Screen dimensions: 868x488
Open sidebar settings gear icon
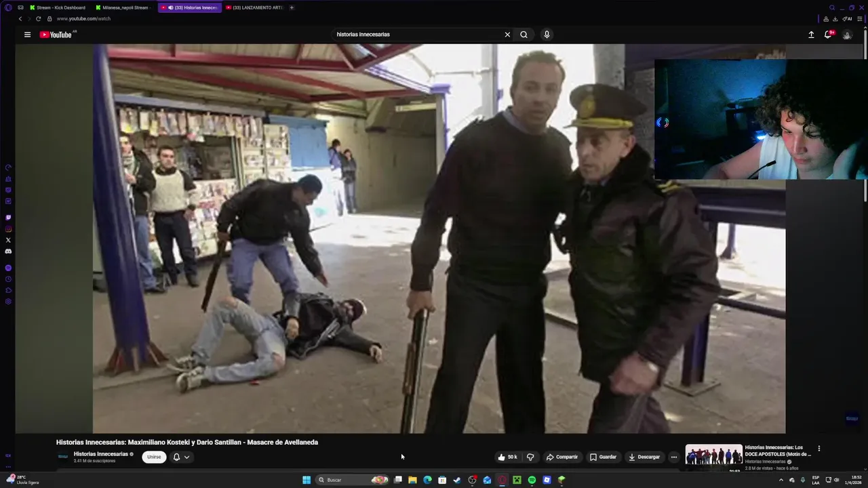[8, 302]
